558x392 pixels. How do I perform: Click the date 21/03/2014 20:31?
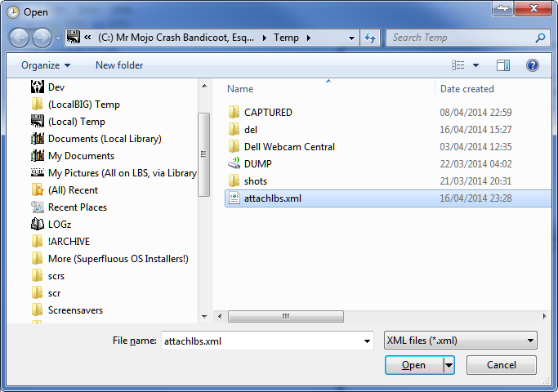coord(475,181)
